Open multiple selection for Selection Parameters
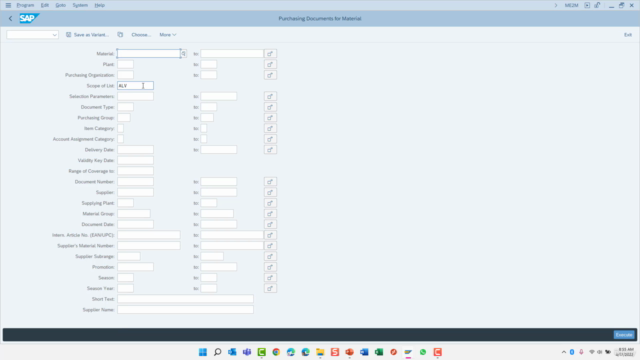This screenshot has width=640, height=360. pos(270,96)
